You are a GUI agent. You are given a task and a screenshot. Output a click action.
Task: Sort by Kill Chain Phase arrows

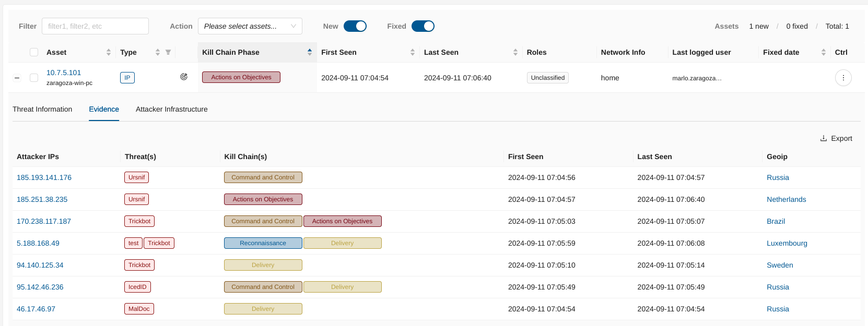(x=310, y=52)
